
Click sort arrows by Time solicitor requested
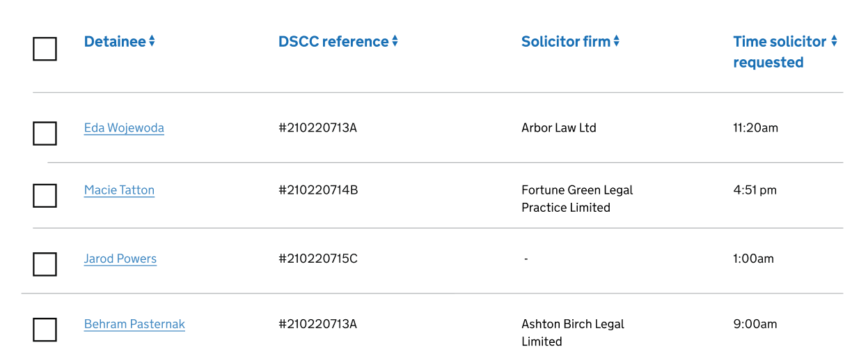834,42
